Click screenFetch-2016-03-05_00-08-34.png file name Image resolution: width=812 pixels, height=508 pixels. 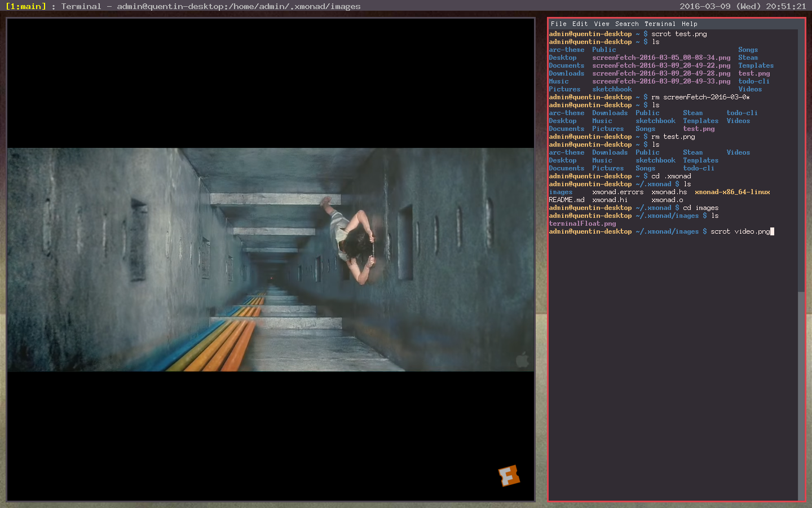[661, 58]
